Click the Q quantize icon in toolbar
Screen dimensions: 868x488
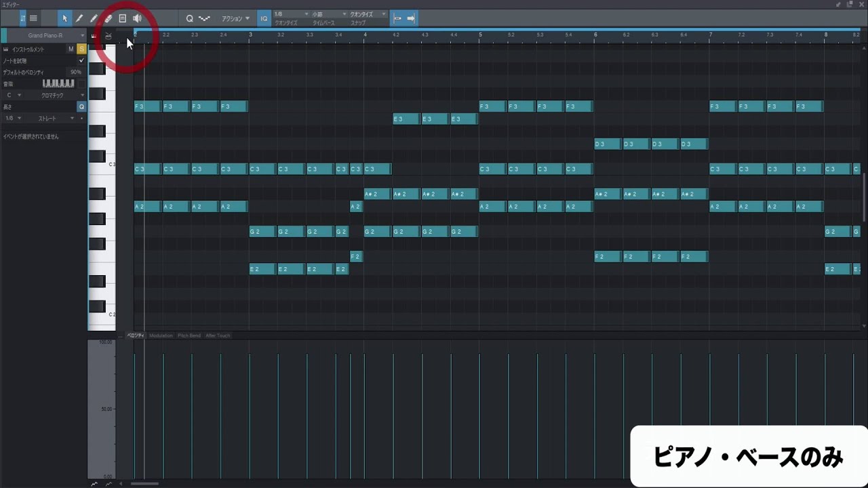tap(190, 18)
